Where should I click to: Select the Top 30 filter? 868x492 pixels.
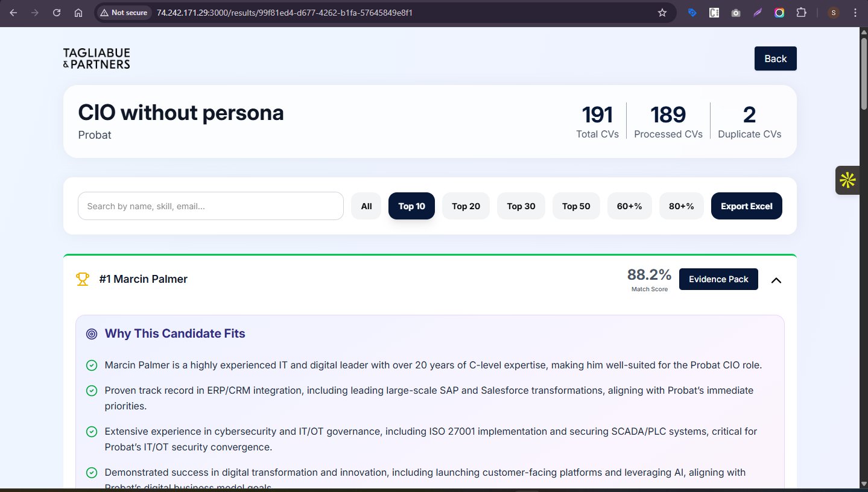[521, 206]
